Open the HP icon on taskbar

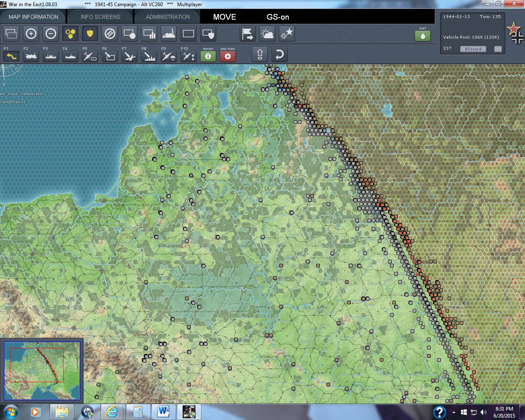87,412
